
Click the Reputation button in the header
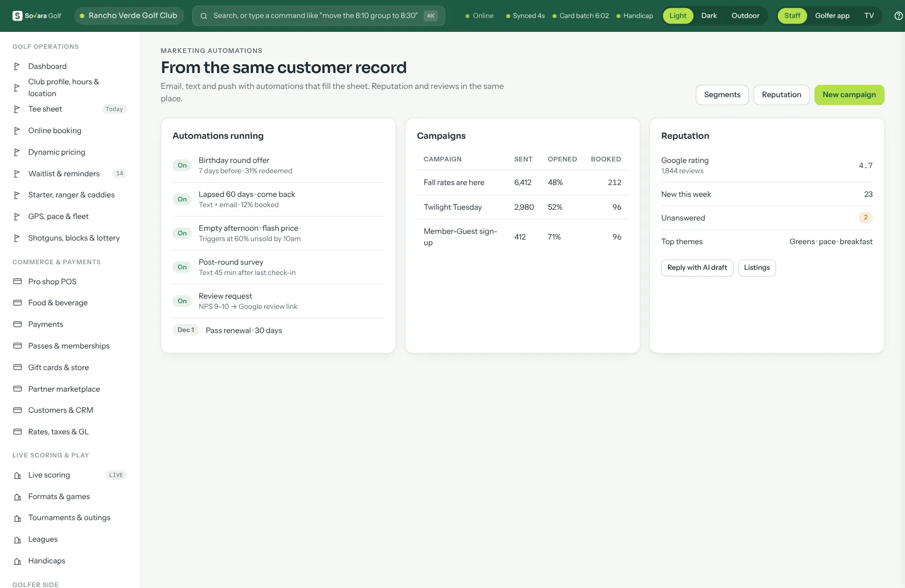tap(781, 95)
